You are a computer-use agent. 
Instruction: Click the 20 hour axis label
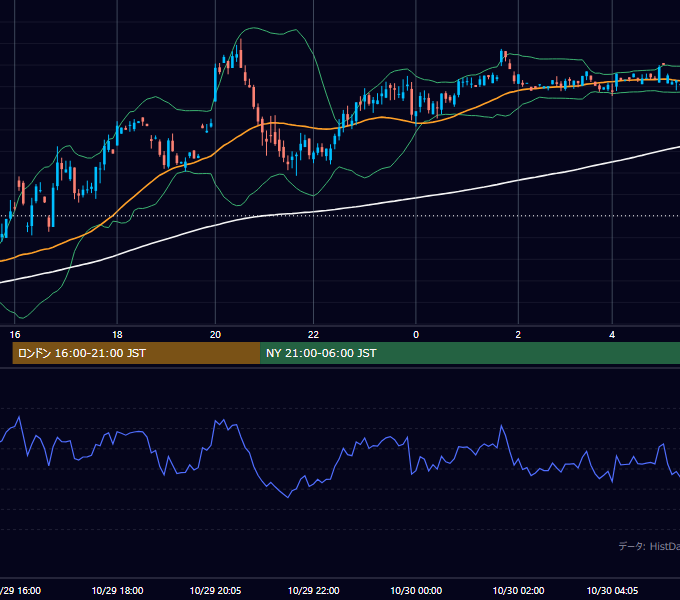click(x=215, y=335)
